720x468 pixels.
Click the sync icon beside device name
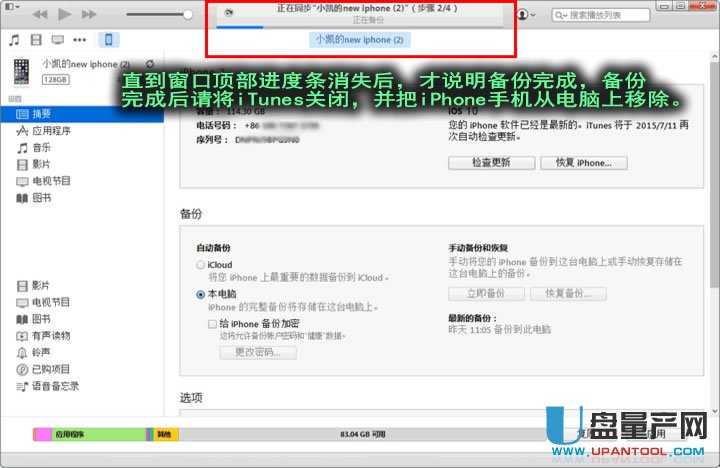(150, 64)
